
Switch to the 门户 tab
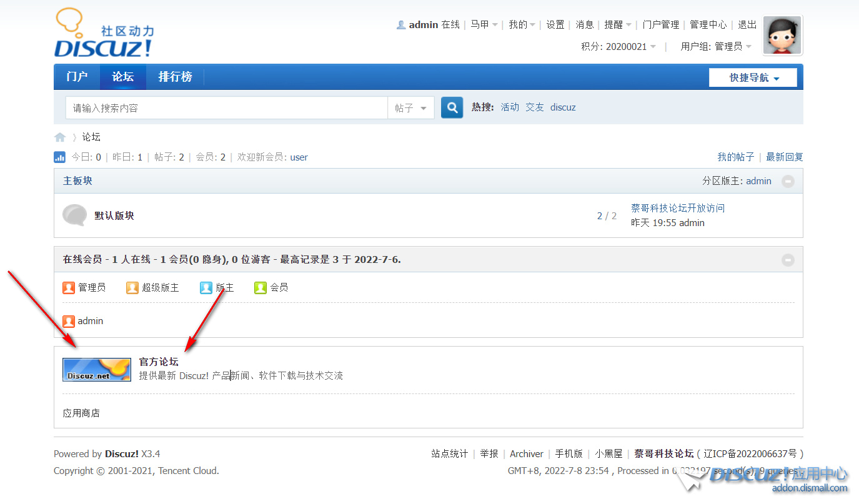[x=77, y=77]
